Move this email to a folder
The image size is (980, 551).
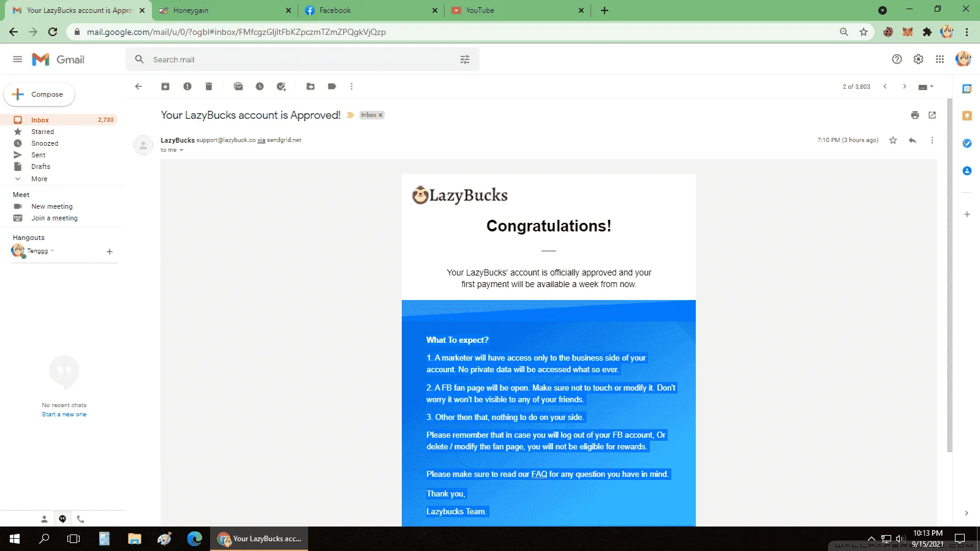point(311,86)
